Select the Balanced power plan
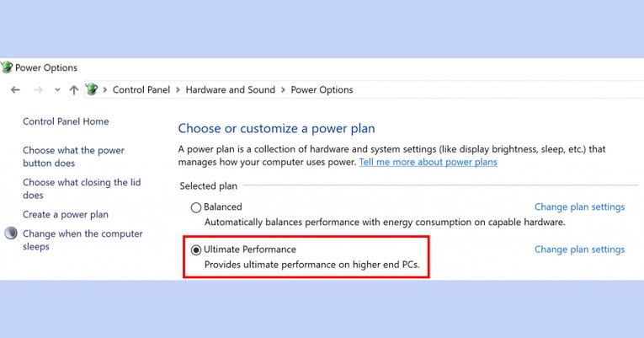This screenshot has width=644, height=338. [x=196, y=207]
